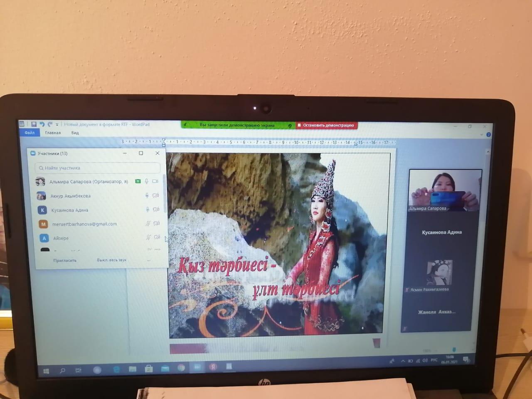532x399 pixels.
Task: Search participants in Найти участника field
Action: tap(98, 168)
